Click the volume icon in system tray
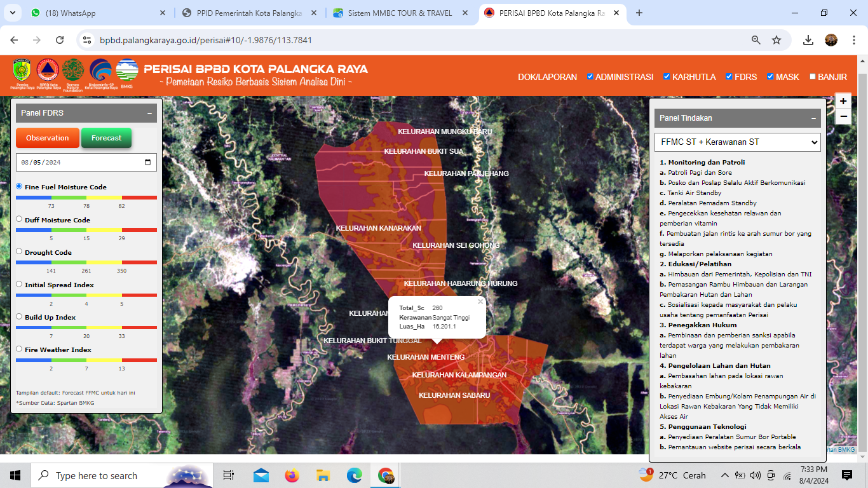This screenshot has width=868, height=488. click(756, 475)
